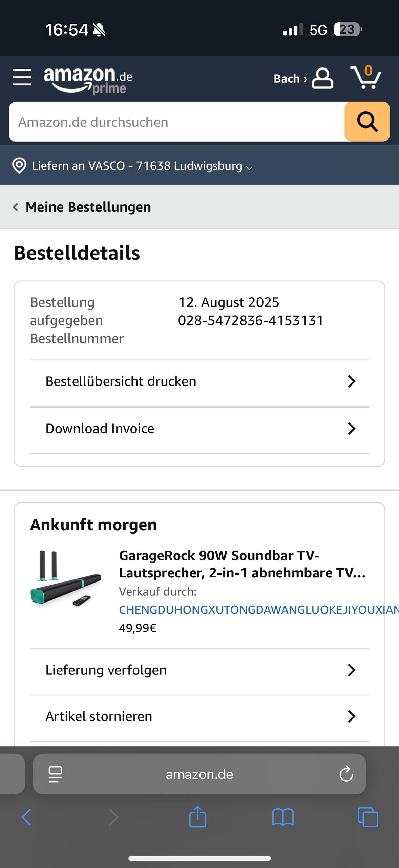Screen dimensions: 399x868
Task: Open the Download Invoice row
Action: [x=199, y=429]
